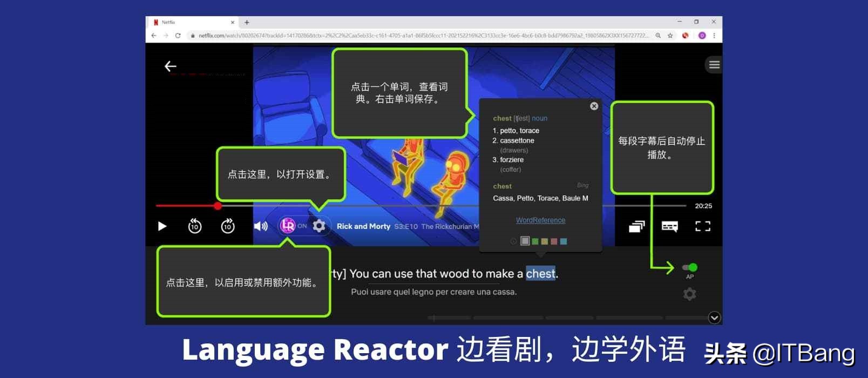Click the browser forward button

click(166, 36)
